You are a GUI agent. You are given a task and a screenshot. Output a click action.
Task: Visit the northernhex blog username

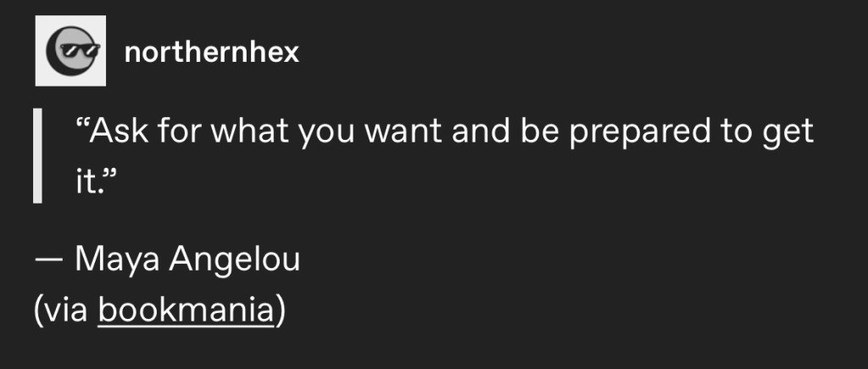tap(211, 53)
